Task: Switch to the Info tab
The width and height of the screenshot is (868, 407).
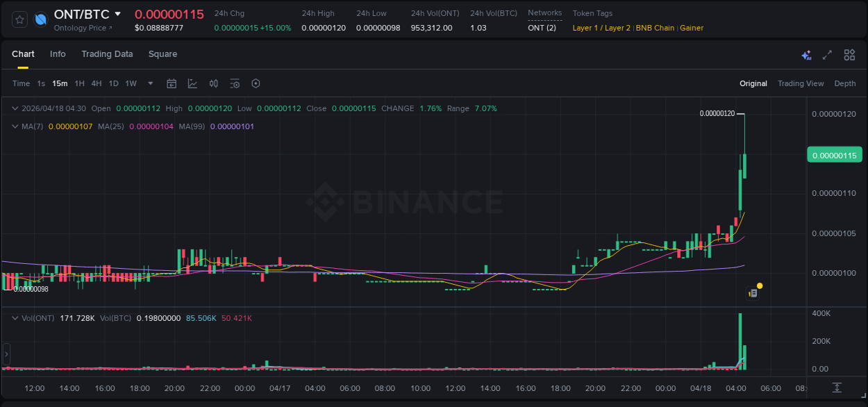Action: (58, 54)
